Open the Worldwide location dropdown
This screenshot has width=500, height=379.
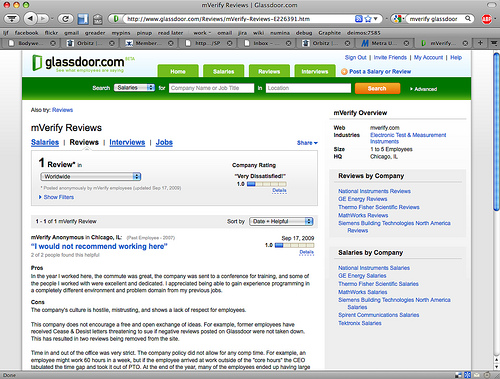pos(91,176)
